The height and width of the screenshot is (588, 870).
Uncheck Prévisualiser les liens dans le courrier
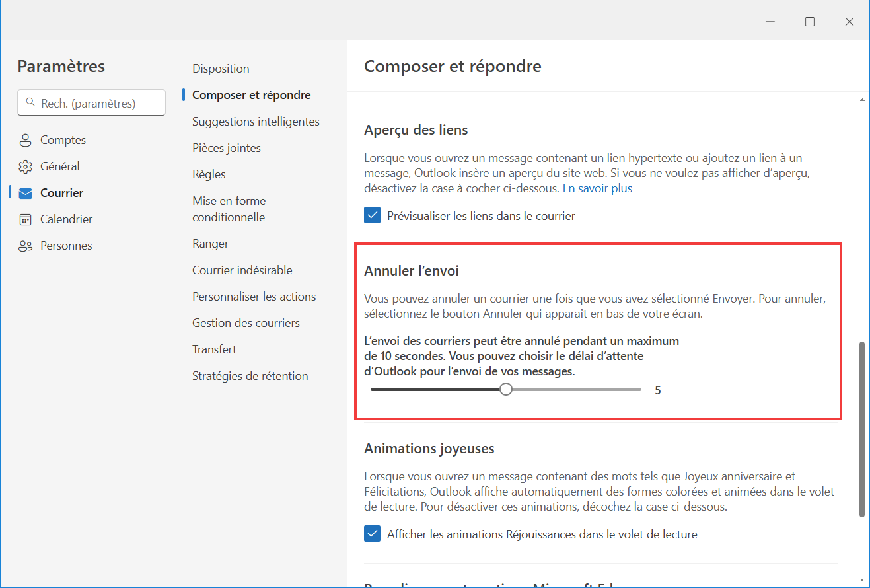click(373, 215)
